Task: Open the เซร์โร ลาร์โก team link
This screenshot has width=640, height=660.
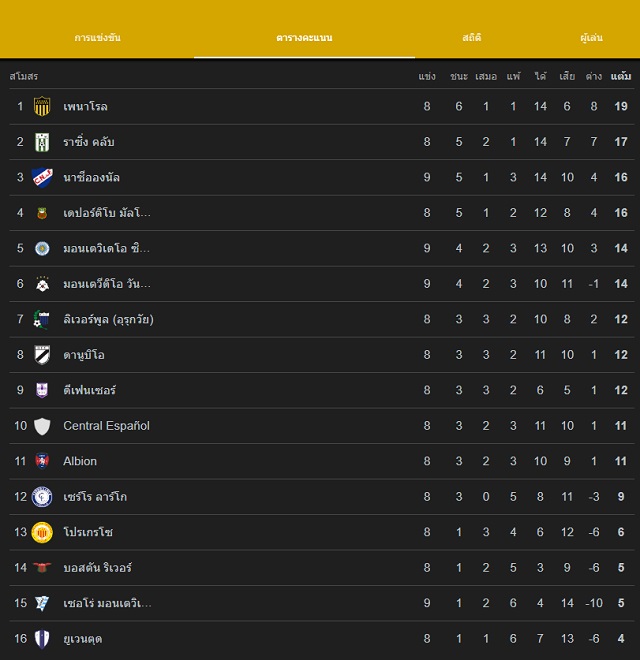Action: [95, 497]
